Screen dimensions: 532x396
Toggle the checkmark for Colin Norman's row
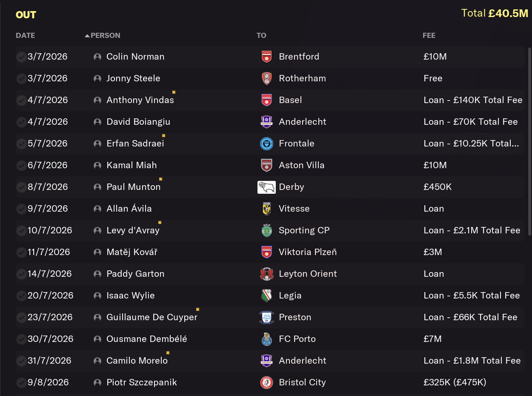pyautogui.click(x=21, y=57)
